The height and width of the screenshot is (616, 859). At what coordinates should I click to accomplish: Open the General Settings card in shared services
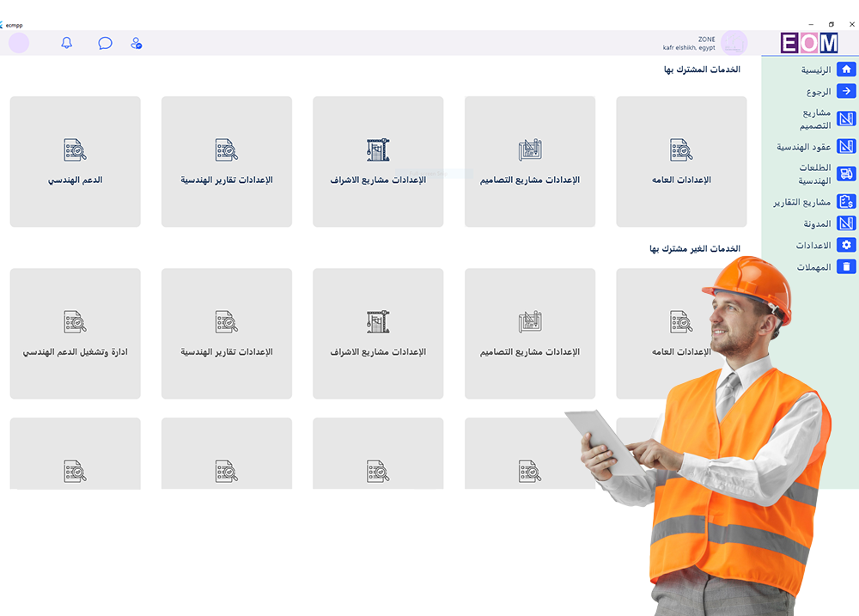click(681, 161)
